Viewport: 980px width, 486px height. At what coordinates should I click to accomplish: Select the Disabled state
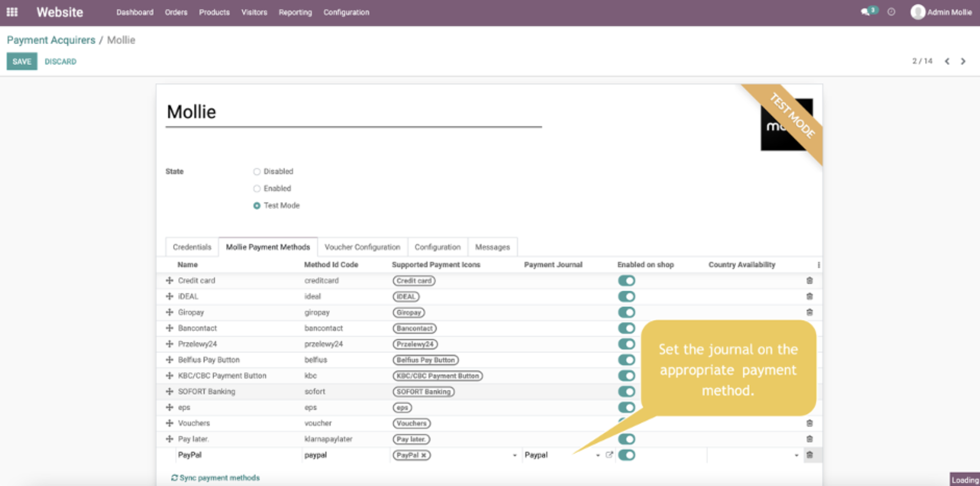coord(257,172)
